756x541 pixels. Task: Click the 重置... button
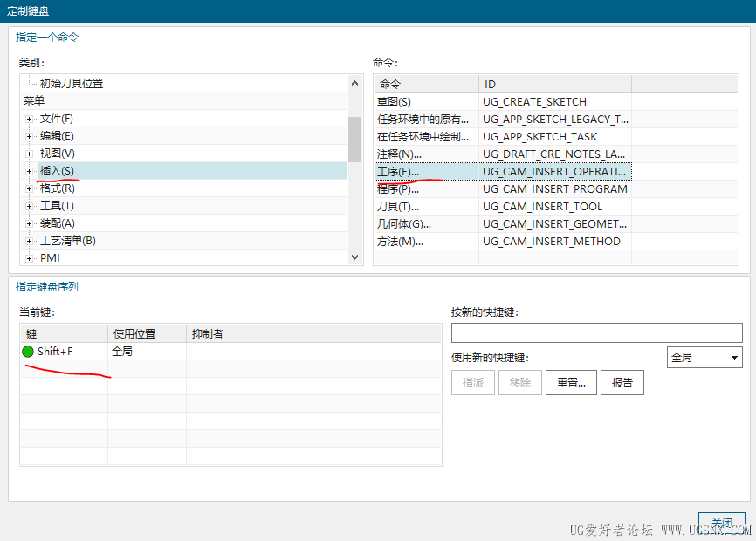pos(572,383)
